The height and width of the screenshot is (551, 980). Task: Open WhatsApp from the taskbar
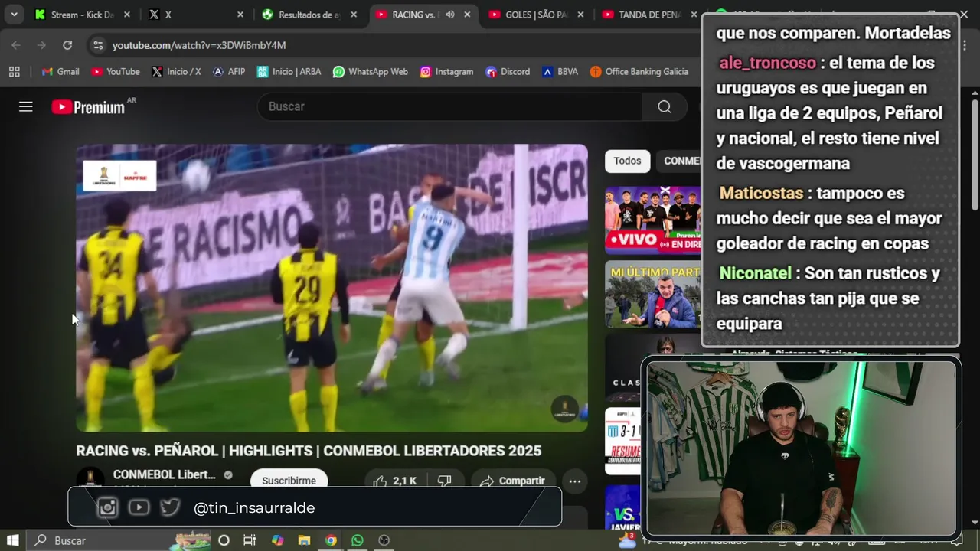357,540
